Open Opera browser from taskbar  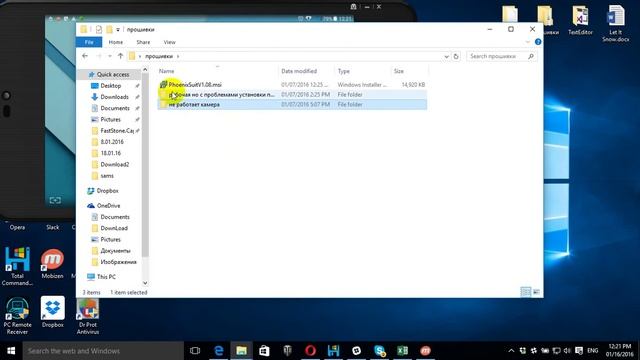310,351
